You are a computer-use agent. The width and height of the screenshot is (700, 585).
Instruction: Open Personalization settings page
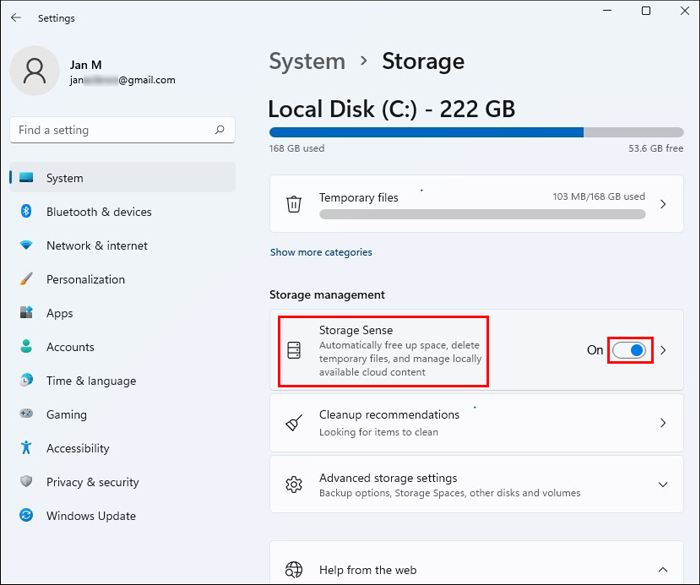pos(122,279)
